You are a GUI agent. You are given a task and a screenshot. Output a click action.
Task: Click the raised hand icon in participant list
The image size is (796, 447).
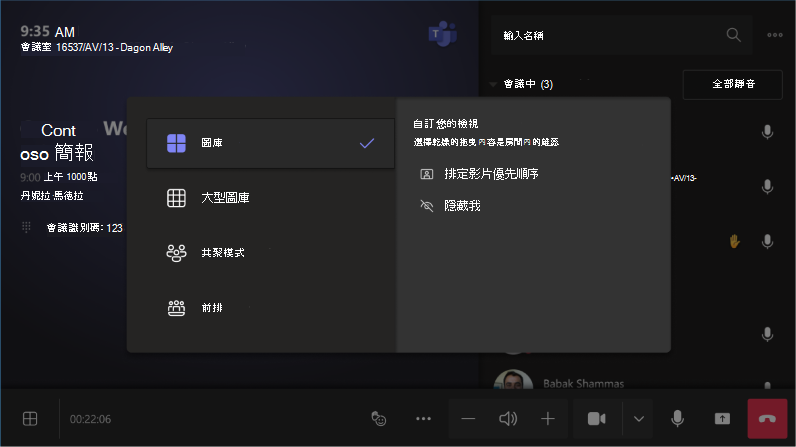point(734,242)
